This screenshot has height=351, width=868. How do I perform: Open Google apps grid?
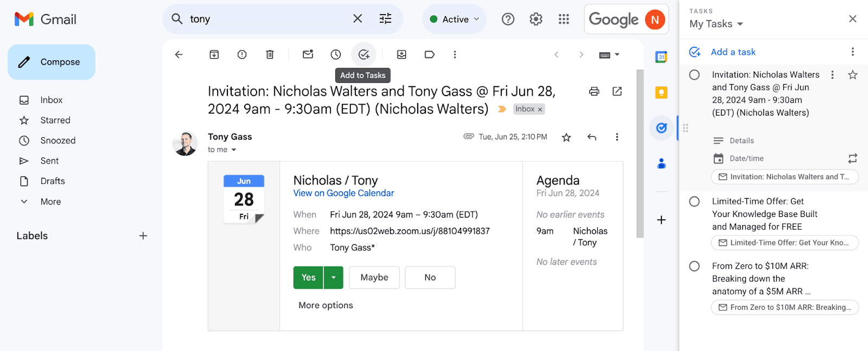tap(564, 19)
